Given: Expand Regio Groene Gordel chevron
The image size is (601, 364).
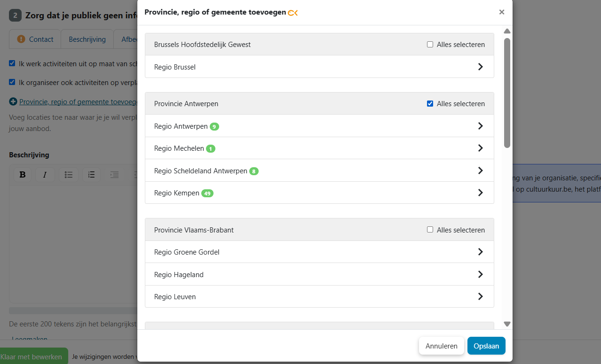Looking at the screenshot, I should 480,252.
